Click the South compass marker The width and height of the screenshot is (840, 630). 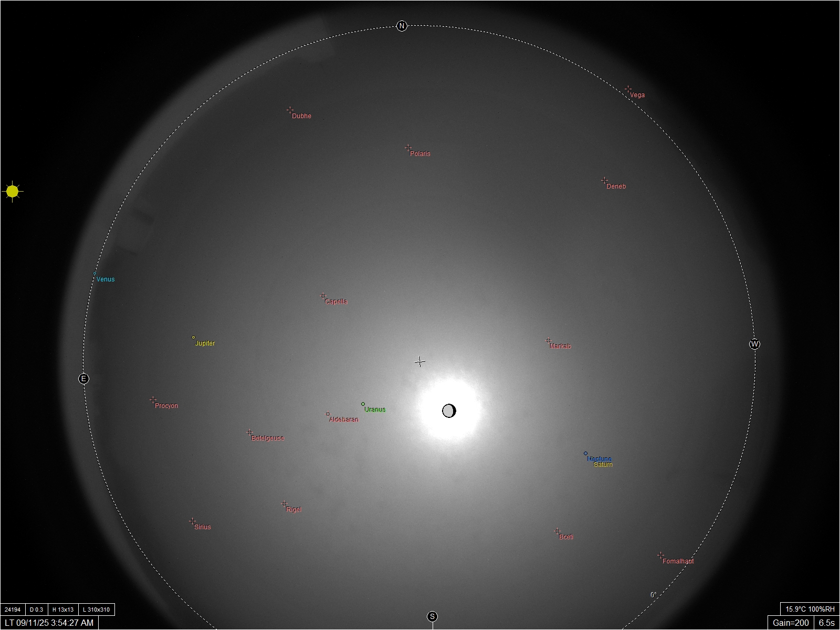coord(432,616)
